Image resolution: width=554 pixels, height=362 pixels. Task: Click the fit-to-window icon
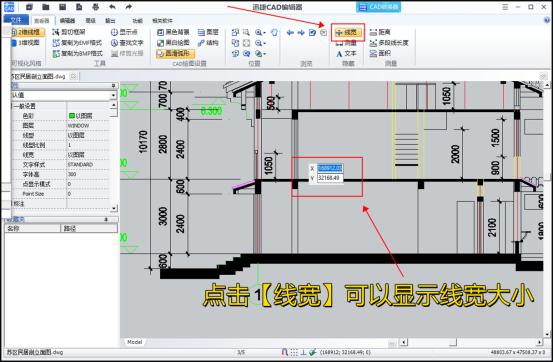click(x=246, y=43)
